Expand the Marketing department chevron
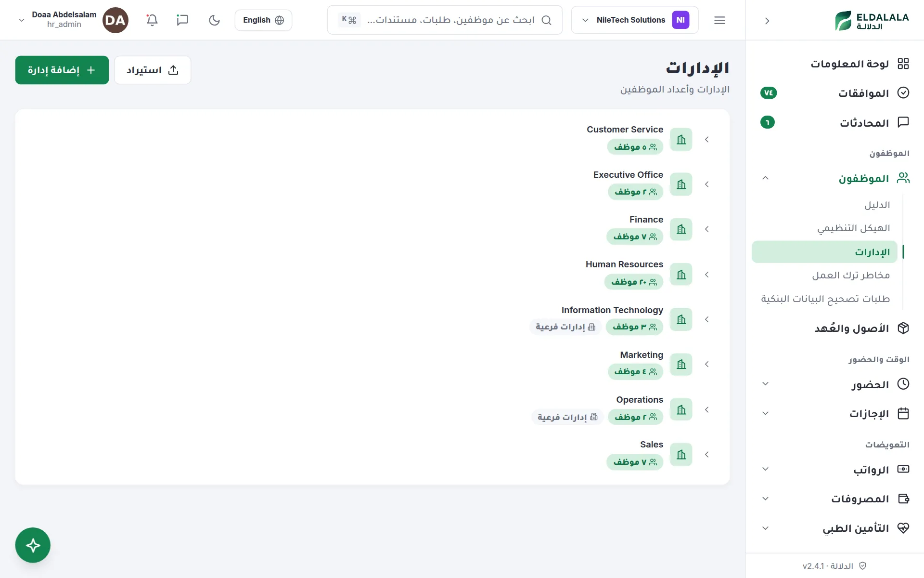The height and width of the screenshot is (578, 924). (x=706, y=364)
